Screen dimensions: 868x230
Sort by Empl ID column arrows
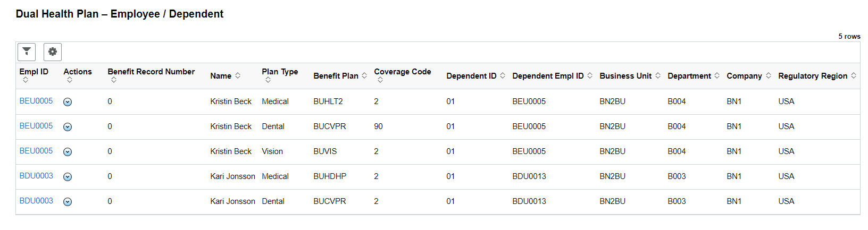26,80
